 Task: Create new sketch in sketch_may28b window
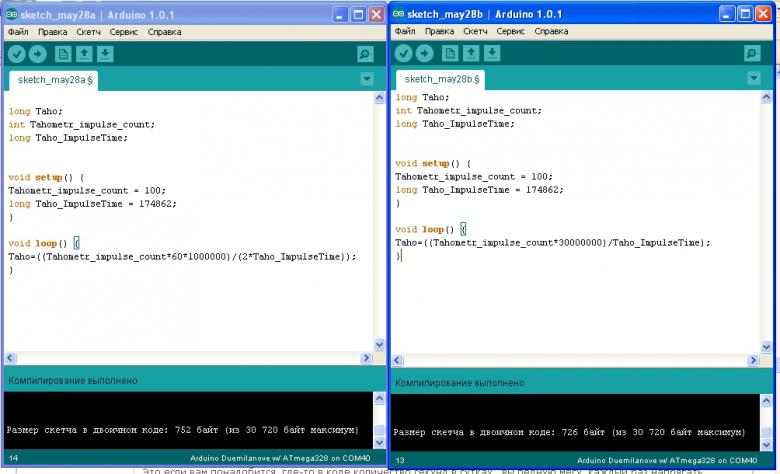pyautogui.click(x=450, y=53)
